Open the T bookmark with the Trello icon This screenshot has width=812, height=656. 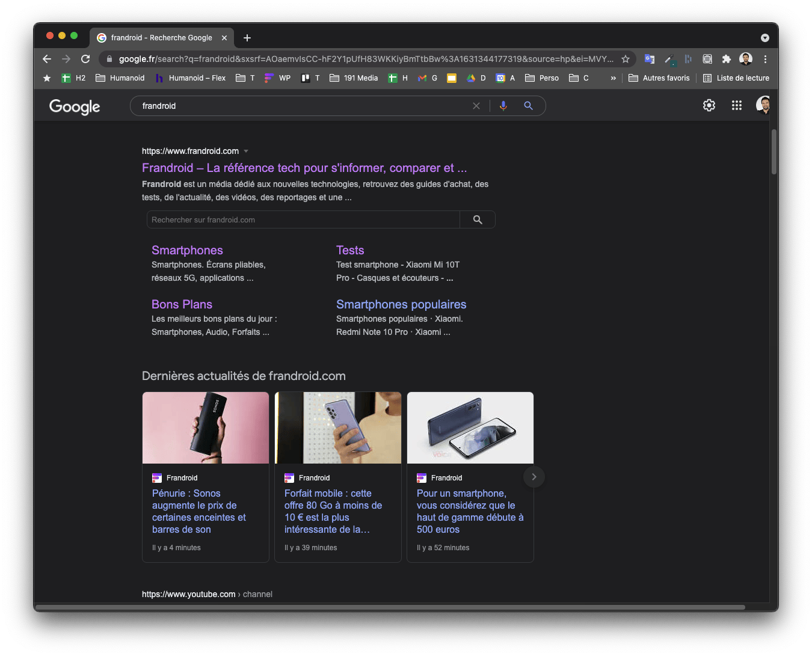coord(310,78)
